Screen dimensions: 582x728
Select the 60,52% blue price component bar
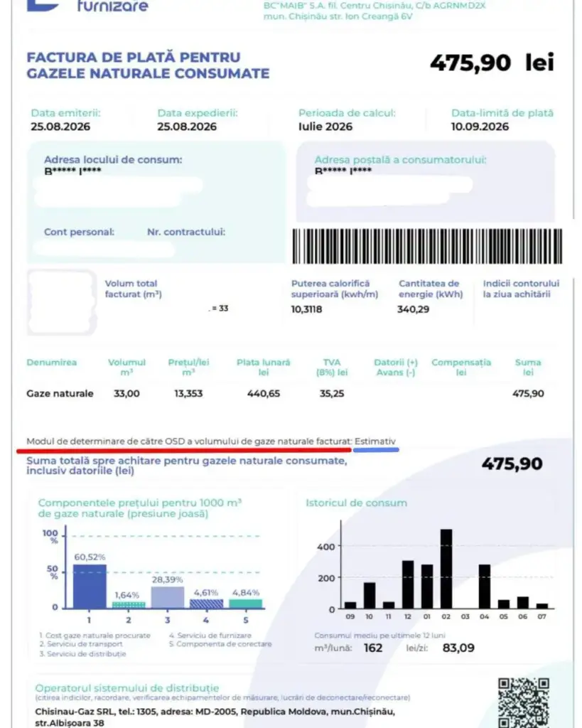coord(90,586)
